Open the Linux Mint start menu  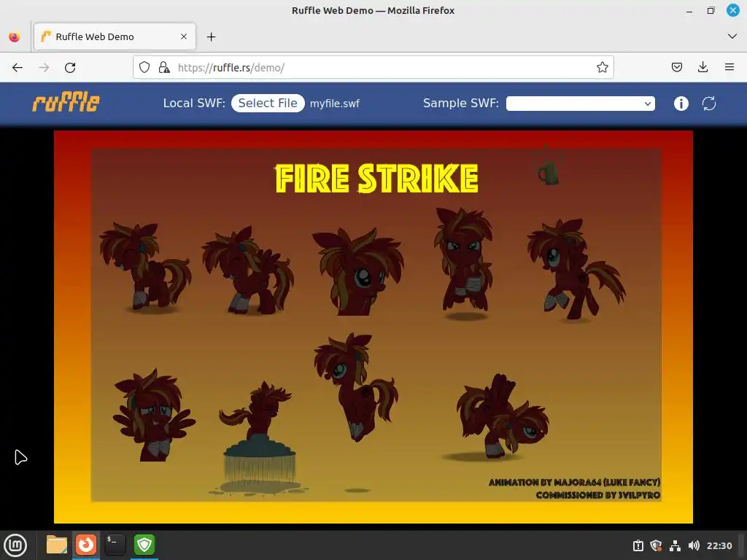click(15, 545)
